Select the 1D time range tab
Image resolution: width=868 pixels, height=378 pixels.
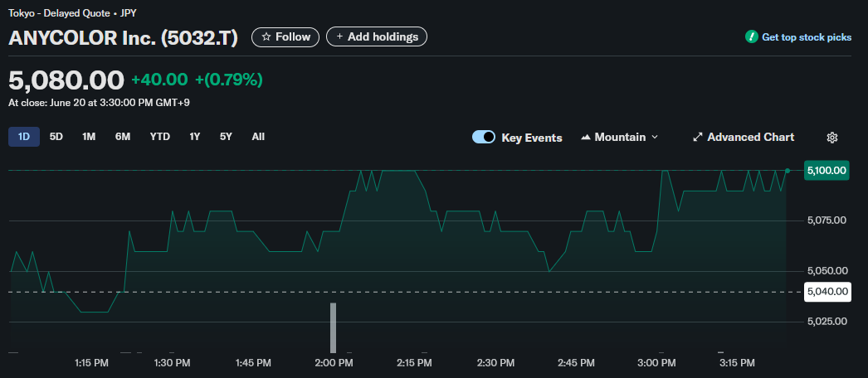tap(24, 137)
